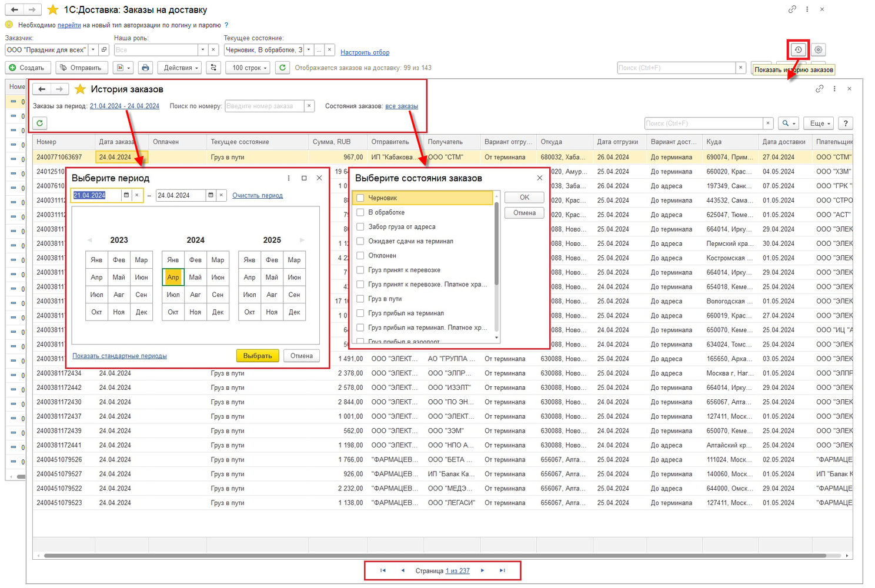Expand the Действия dropdown menu
Viewport: 875px width, 588px height.
coord(181,68)
